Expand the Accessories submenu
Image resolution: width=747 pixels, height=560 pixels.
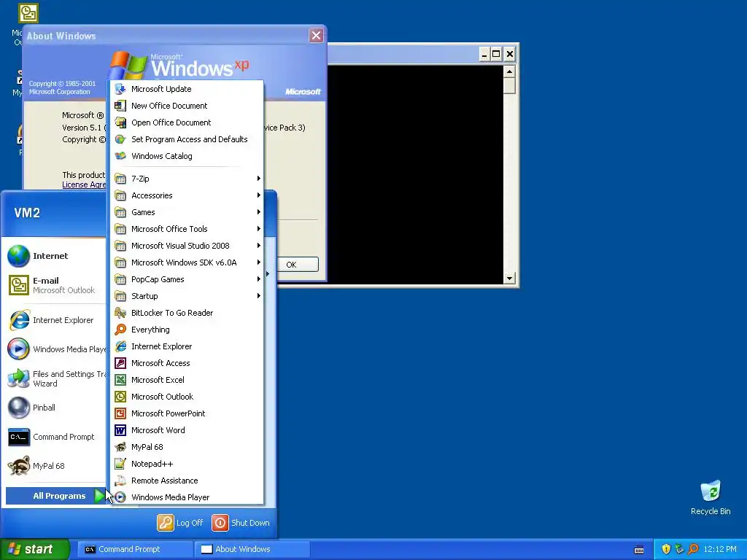[x=187, y=195]
